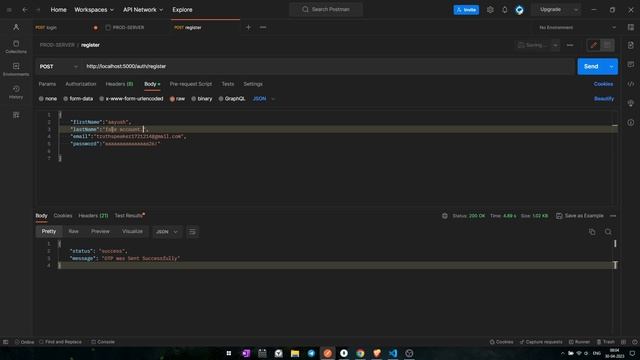This screenshot has height=360, width=640.
Task: Open the comments icon next to pencil
Action: (607, 45)
